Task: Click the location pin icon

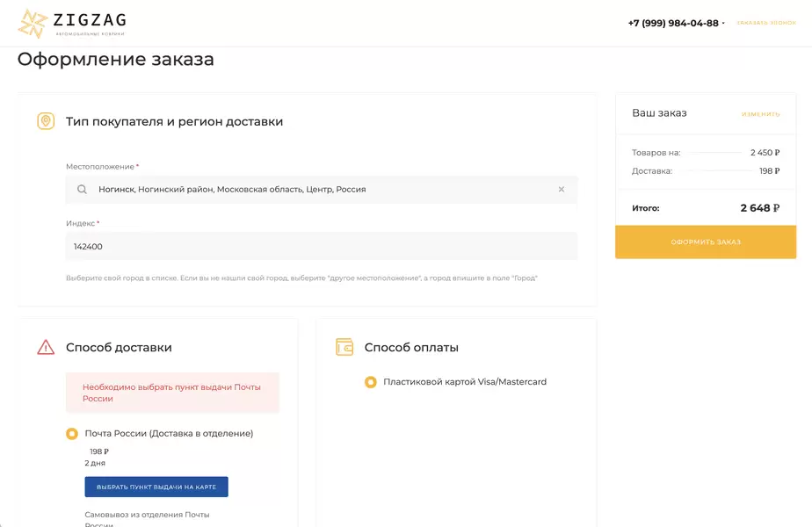Action: (x=46, y=121)
